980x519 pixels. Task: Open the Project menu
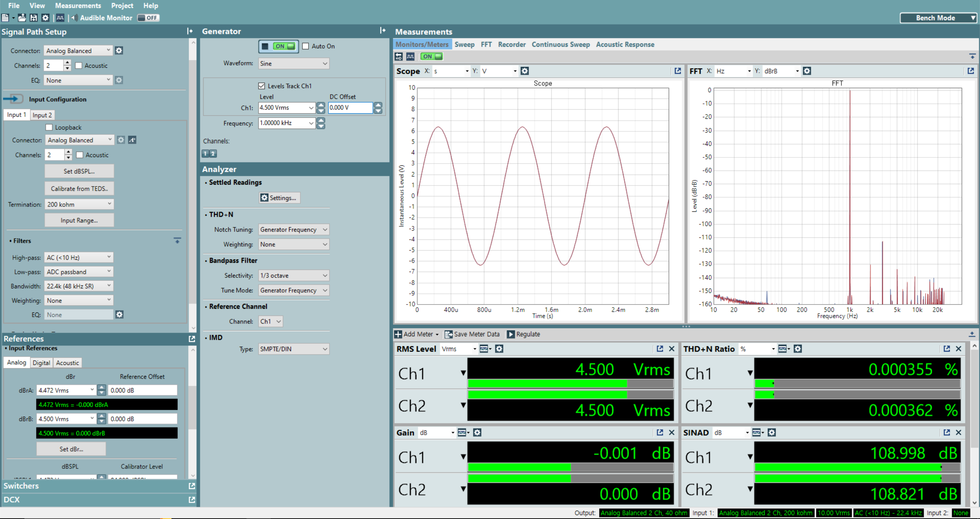[x=122, y=5]
